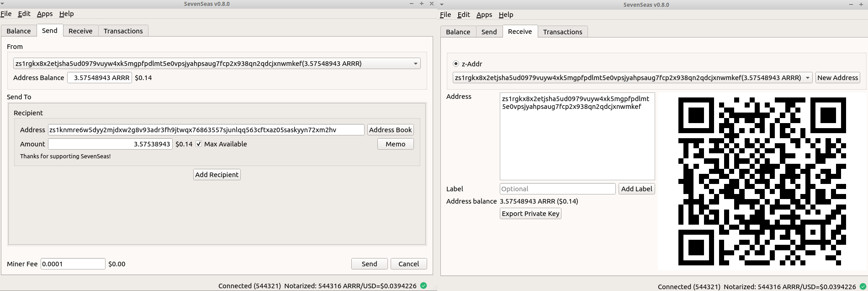
Task: Click the Add Label button
Action: (637, 189)
